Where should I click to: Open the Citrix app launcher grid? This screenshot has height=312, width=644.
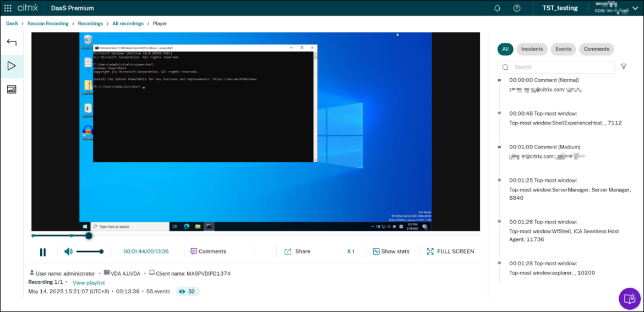(x=8, y=8)
